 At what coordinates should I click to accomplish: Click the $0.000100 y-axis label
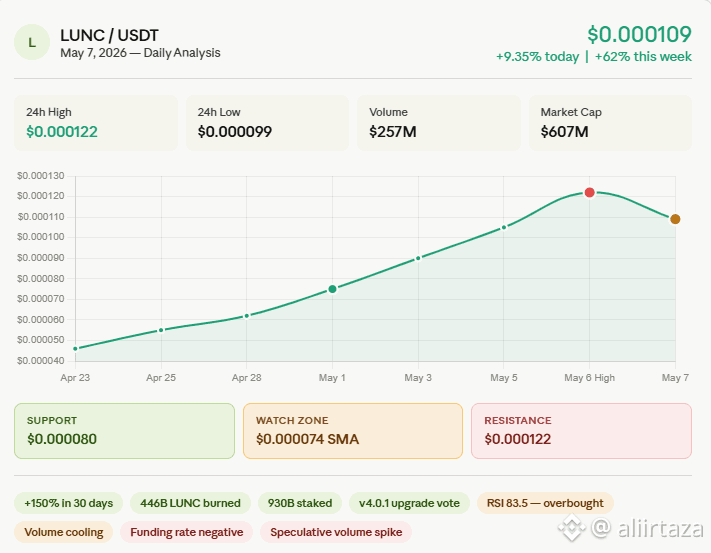point(41,237)
